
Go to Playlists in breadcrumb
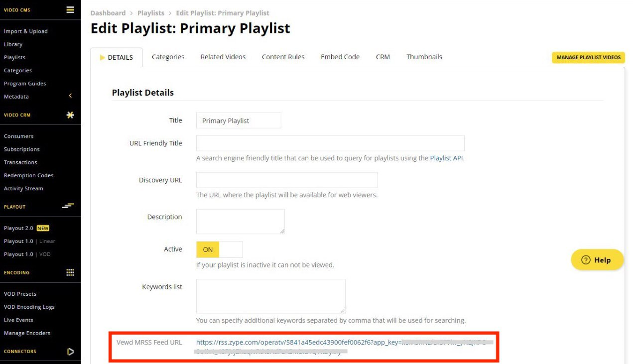[151, 13]
